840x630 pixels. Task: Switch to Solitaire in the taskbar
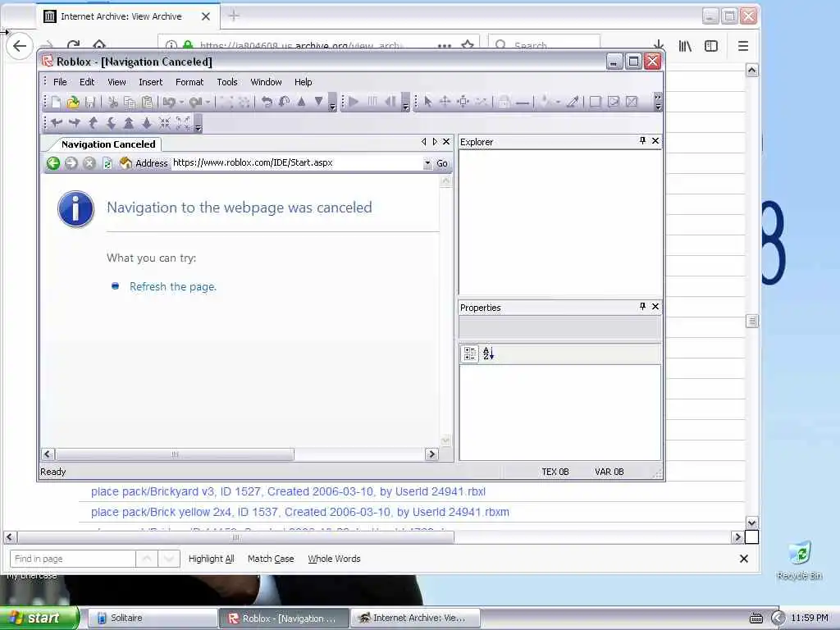pyautogui.click(x=153, y=618)
